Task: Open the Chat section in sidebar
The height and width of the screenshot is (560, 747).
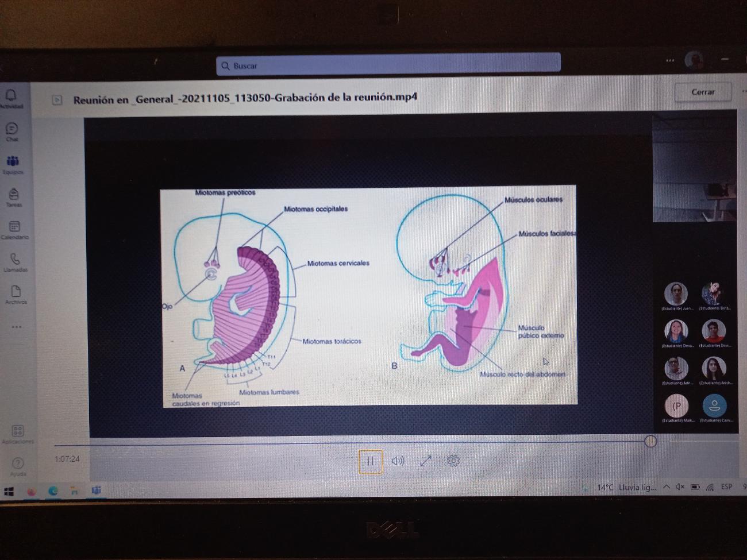Action: coord(12,129)
